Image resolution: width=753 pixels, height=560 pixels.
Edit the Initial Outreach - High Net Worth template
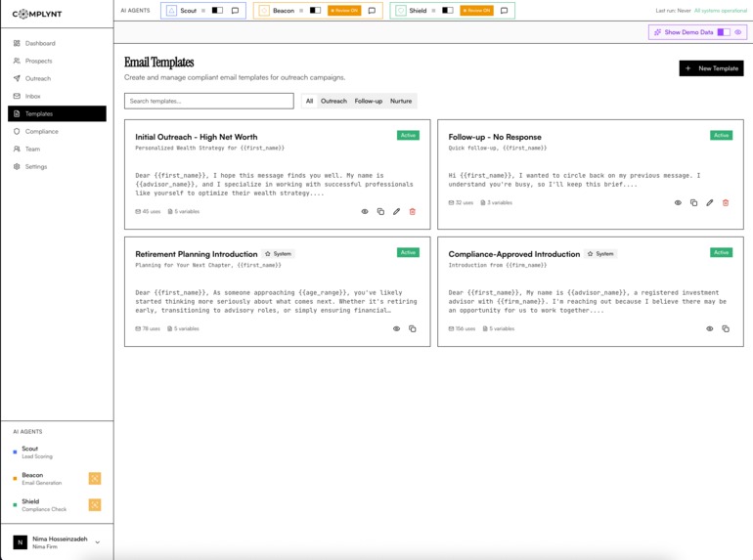[397, 212]
